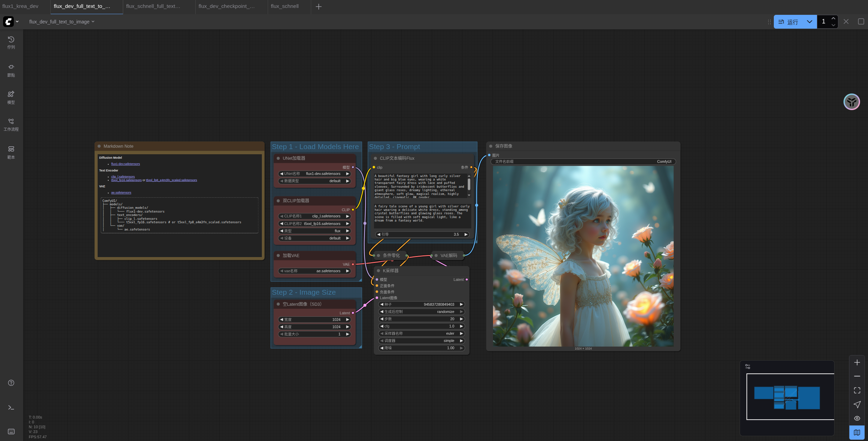Screen dimensions: 868x441
Task: Open the node library sidebar panel
Action: click(x=11, y=70)
